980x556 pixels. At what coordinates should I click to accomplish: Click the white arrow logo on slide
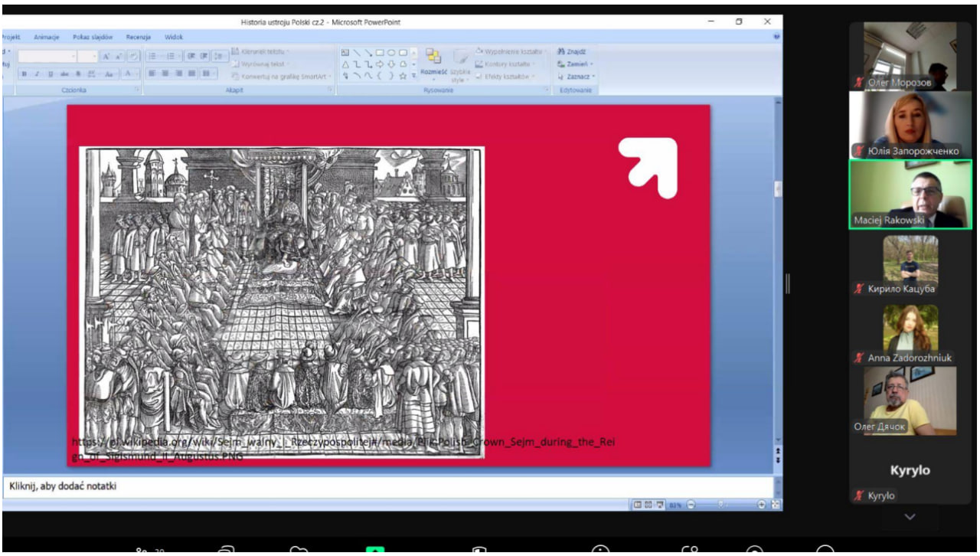648,168
